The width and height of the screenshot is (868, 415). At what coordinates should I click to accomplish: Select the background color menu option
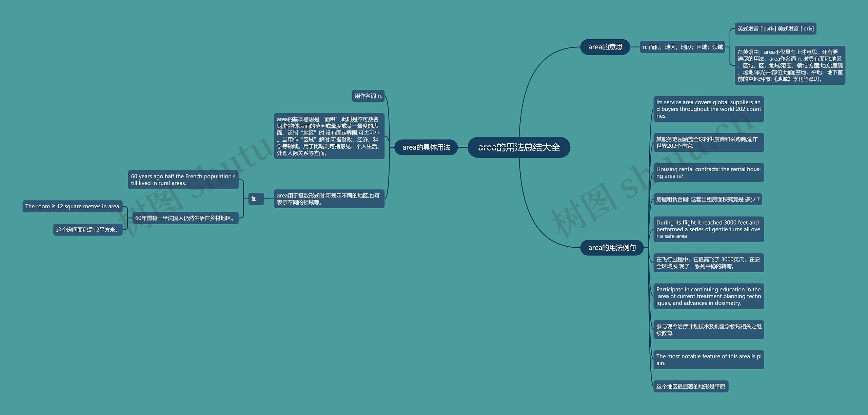(434, 207)
